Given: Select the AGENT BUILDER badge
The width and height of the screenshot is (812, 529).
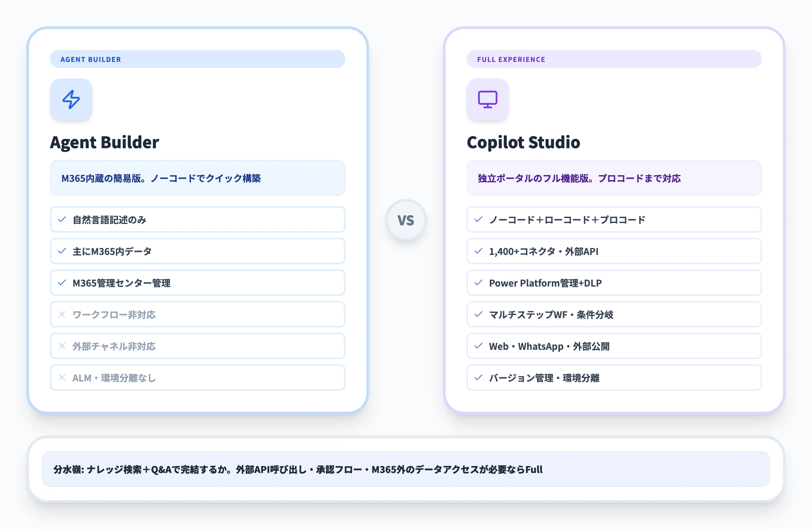Looking at the screenshot, I should pyautogui.click(x=90, y=59).
